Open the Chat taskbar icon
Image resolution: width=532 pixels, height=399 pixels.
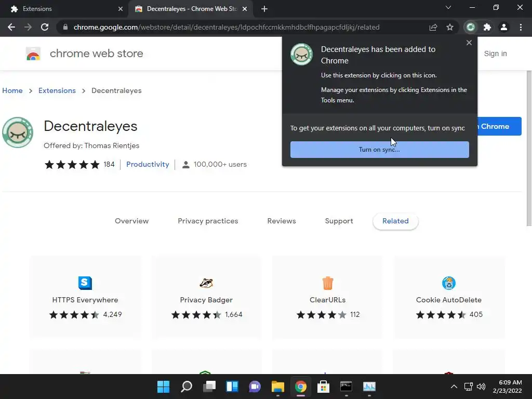(255, 387)
